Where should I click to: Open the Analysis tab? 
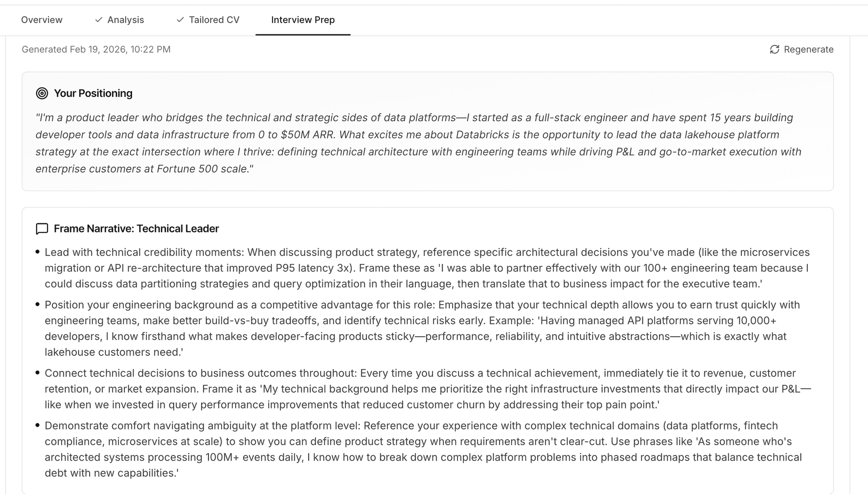(125, 20)
